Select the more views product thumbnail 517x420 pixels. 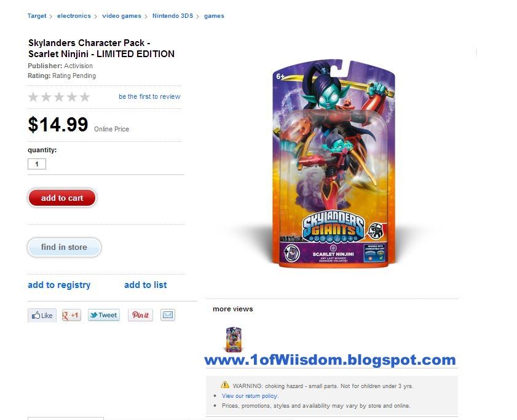(234, 340)
